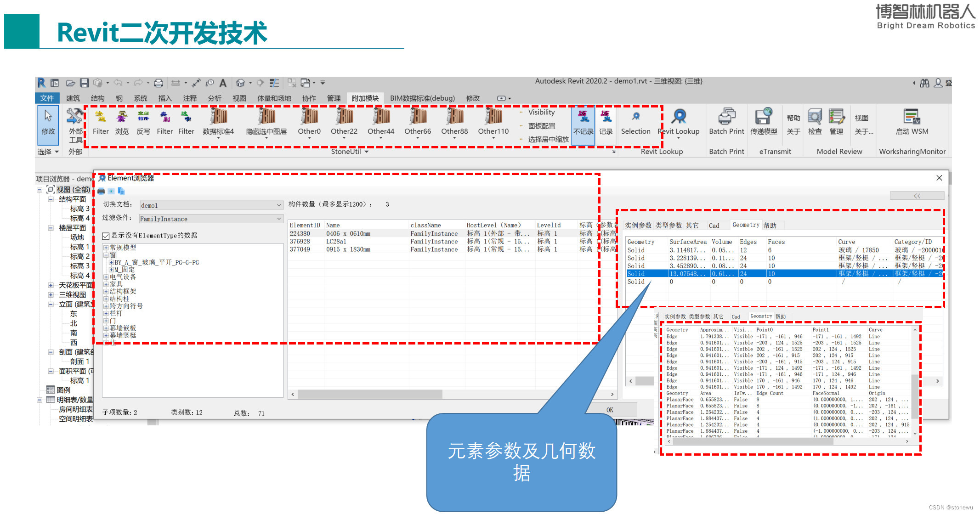
Task: Open the Geometry tab in the parameters panel
Action: (x=745, y=225)
